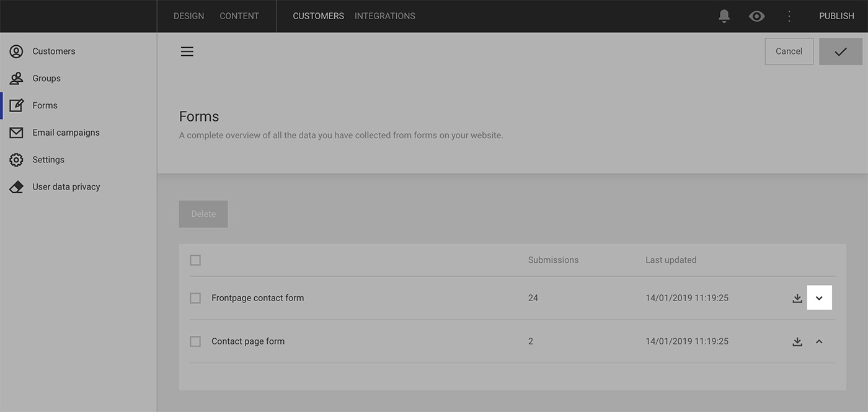
Task: Click the Cancel button
Action: pyautogui.click(x=789, y=51)
